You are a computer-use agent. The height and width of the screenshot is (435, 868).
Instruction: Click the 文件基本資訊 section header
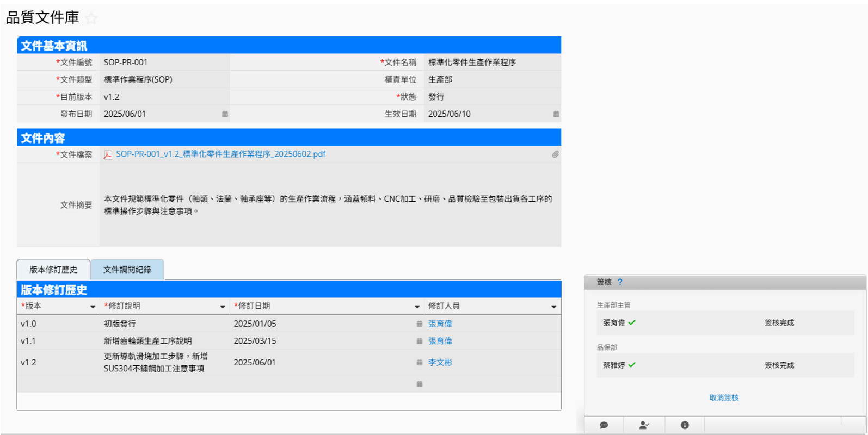tap(289, 45)
